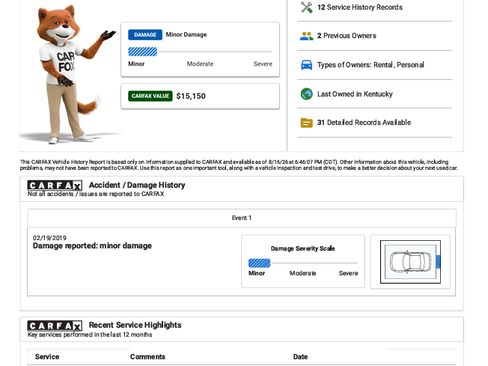Click Last Owned in Kentucky
The width and height of the screenshot is (488, 366).
[x=355, y=94]
